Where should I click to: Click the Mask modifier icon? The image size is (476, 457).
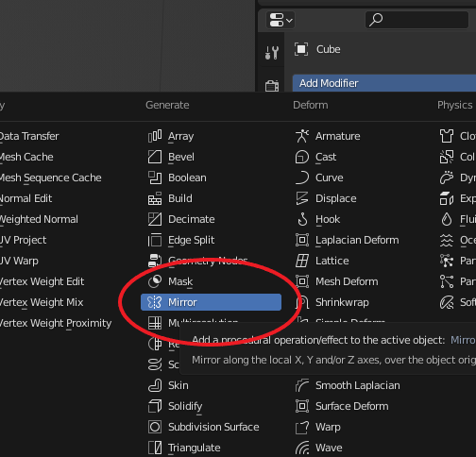click(155, 281)
